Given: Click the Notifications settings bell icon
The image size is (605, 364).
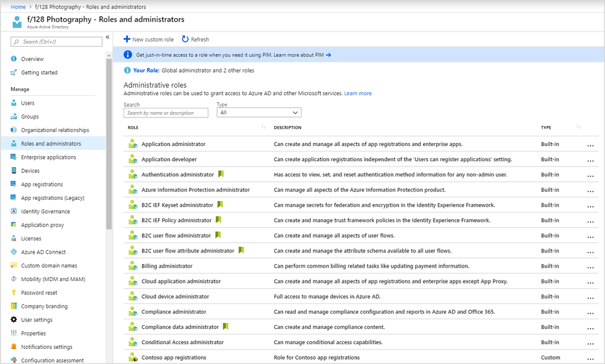Looking at the screenshot, I should point(14,346).
